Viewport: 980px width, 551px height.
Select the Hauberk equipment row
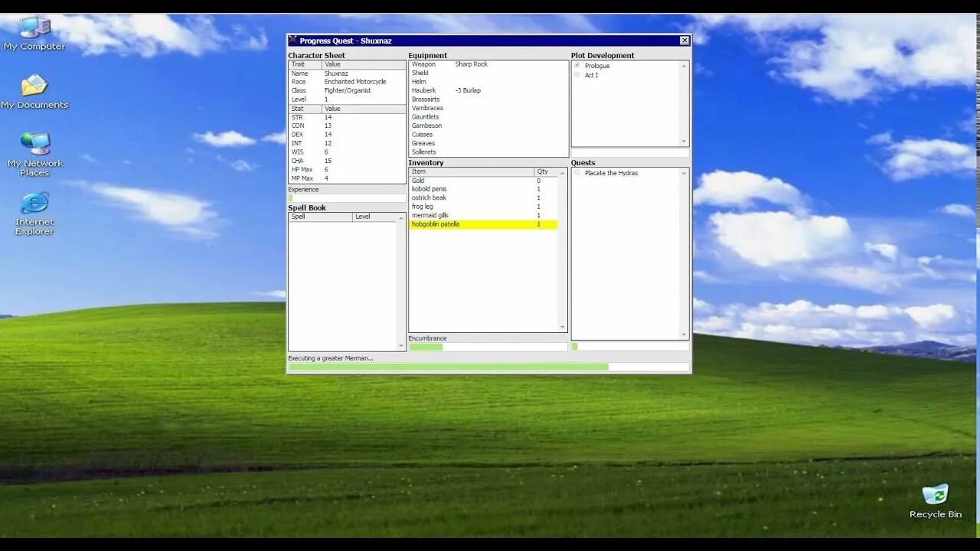488,90
